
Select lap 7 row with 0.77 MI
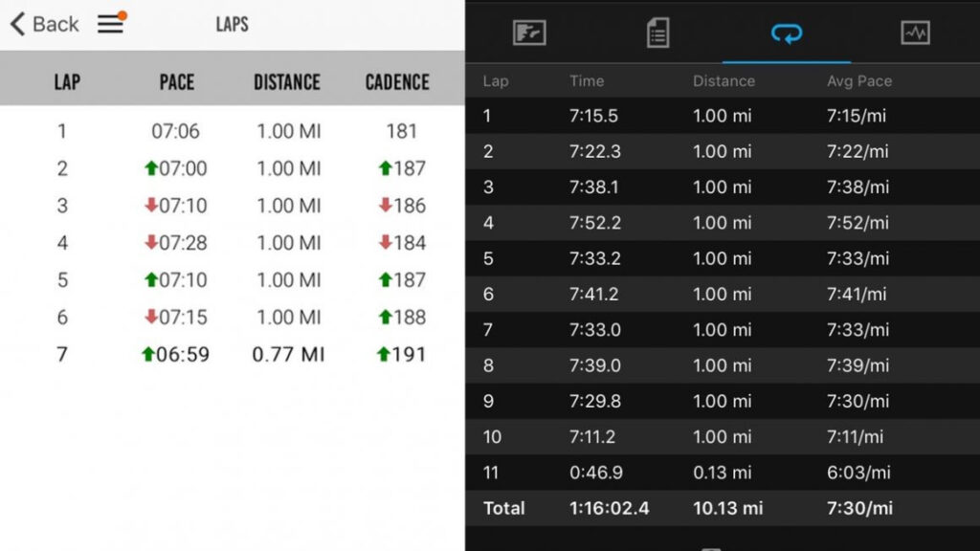pos(232,355)
